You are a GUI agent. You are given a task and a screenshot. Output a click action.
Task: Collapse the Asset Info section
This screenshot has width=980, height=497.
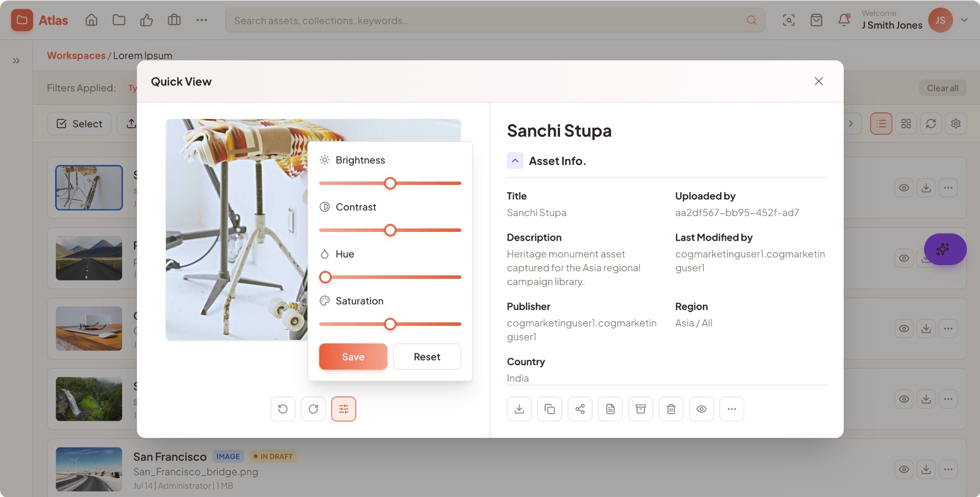click(515, 160)
